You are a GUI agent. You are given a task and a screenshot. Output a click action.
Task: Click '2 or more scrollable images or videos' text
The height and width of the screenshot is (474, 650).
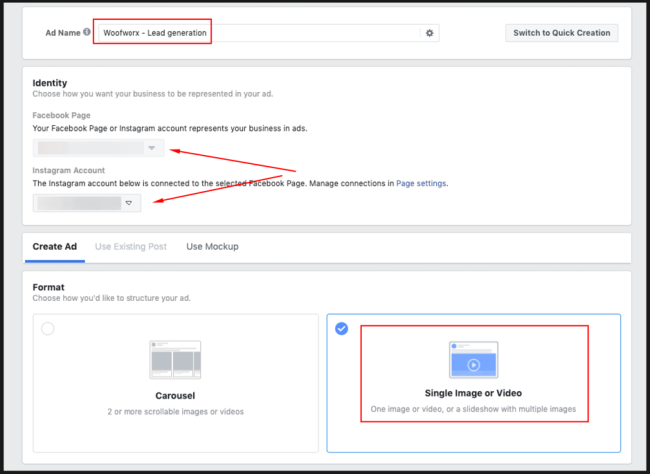pyautogui.click(x=175, y=411)
